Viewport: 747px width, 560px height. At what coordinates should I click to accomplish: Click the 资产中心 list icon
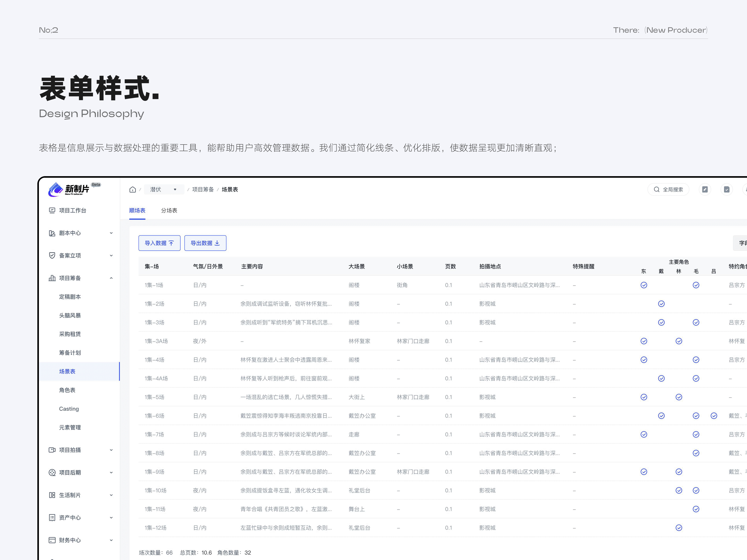click(x=52, y=517)
